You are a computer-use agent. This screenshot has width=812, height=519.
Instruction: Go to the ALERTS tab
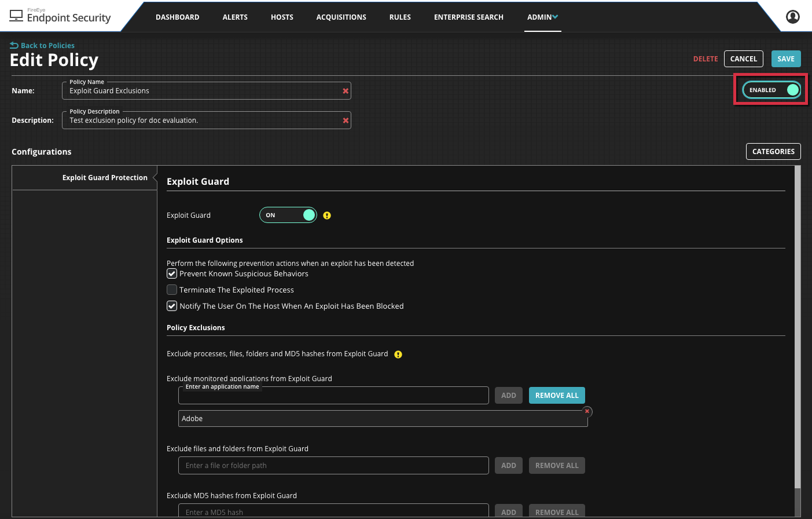coord(235,17)
